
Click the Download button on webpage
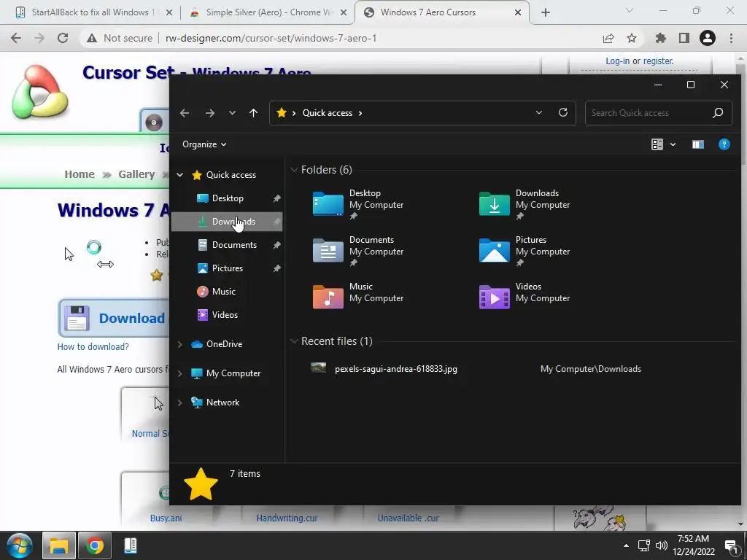[115, 318]
